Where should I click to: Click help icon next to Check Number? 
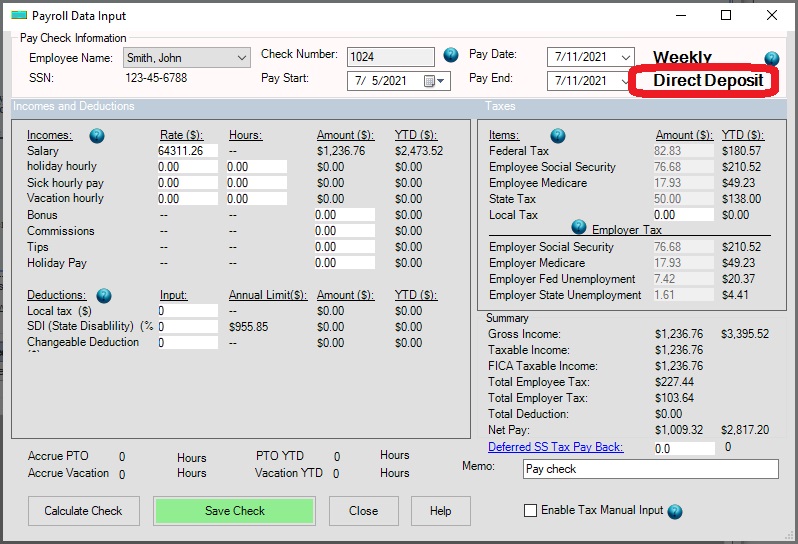click(451, 55)
